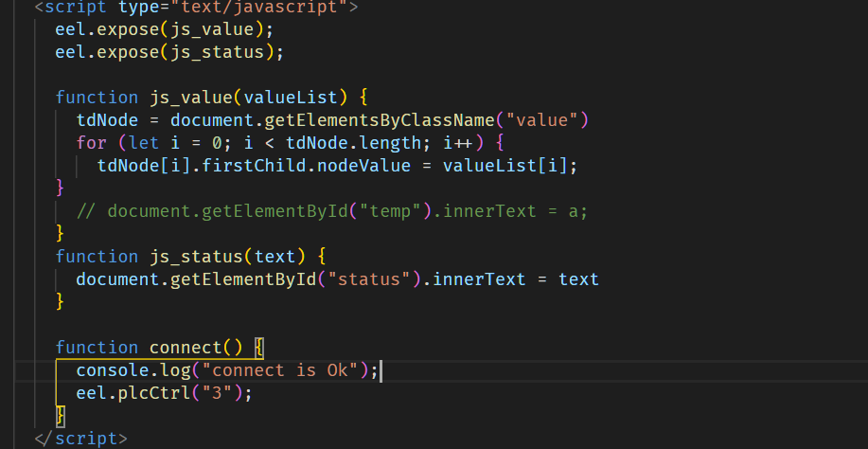Click the js_status function name in its declaration
The height and width of the screenshot is (449, 868).
[x=197, y=257]
